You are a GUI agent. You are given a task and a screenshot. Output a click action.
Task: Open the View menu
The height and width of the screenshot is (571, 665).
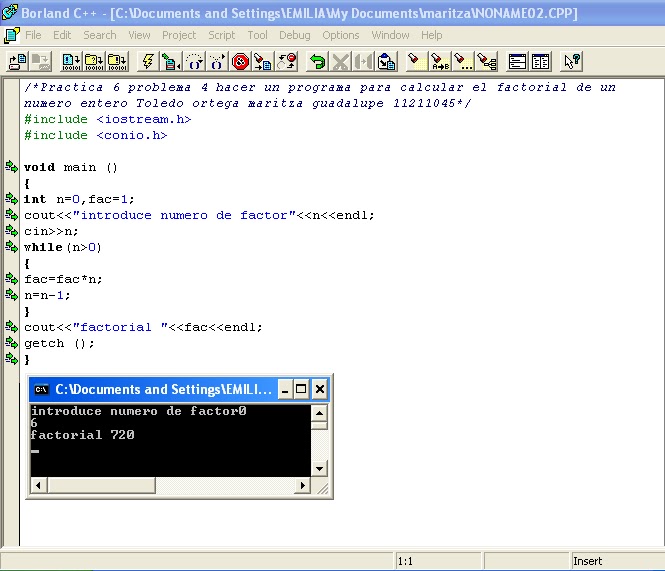[139, 35]
